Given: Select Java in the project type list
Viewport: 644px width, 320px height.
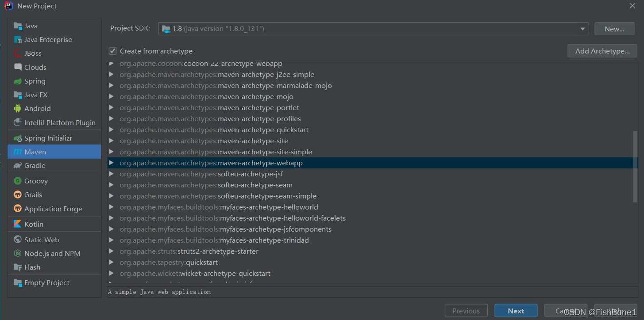Looking at the screenshot, I should click(x=54, y=26).
